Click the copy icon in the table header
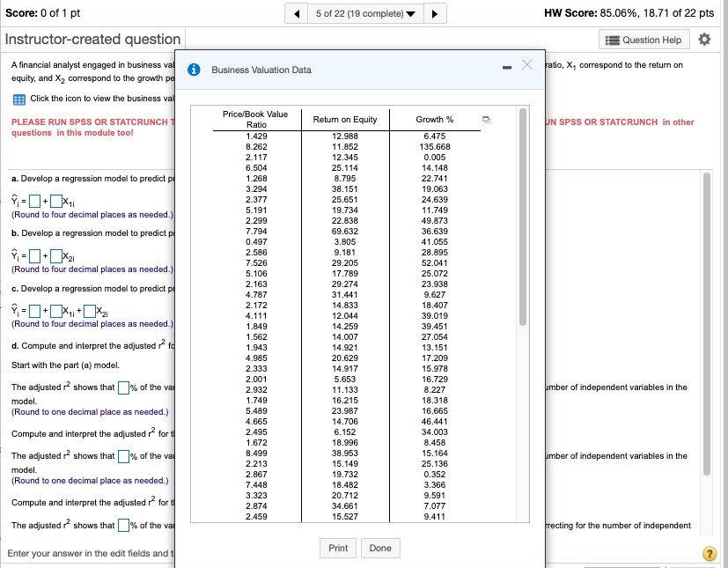This screenshot has width=728, height=568. coord(489,120)
